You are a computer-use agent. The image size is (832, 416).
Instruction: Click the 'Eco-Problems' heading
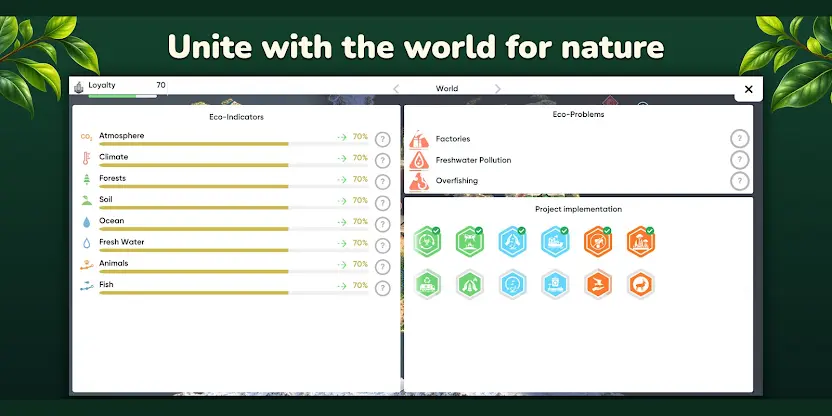[x=578, y=114]
